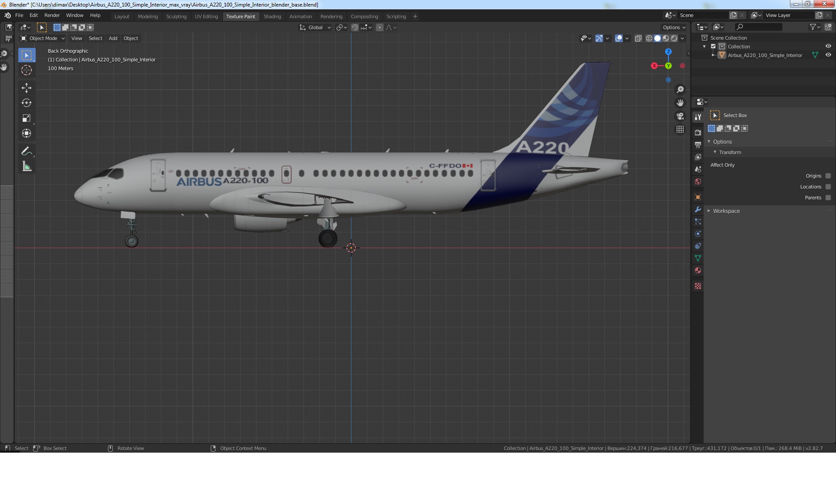Click the new collection icon in outliner

(828, 27)
